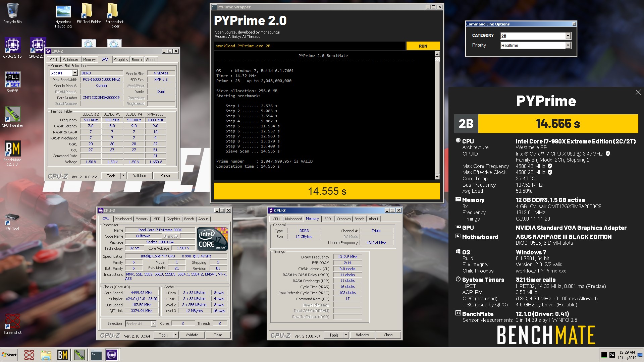Open Mainboard tab in CPU-Z Memory window
This screenshot has width=644, height=362.
(x=293, y=219)
